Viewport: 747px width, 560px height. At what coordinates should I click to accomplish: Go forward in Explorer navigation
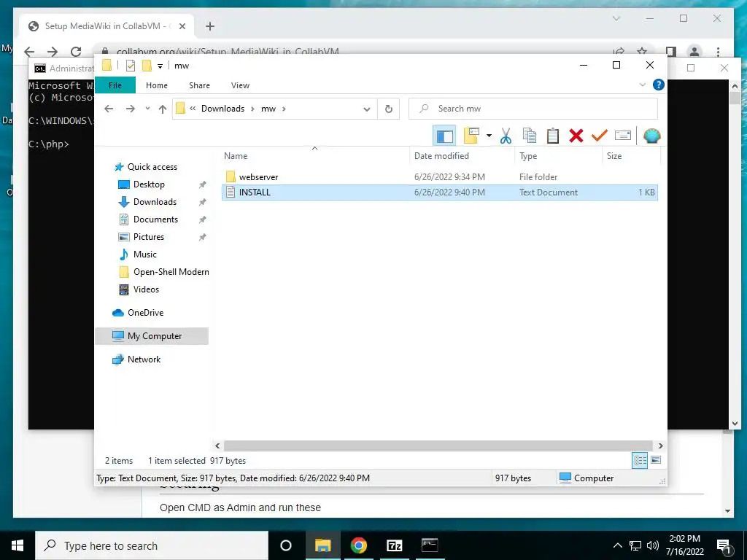[130, 109]
